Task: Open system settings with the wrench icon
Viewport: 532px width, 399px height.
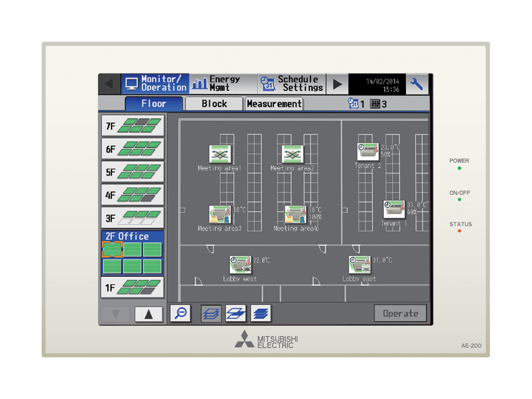Action: tap(417, 83)
